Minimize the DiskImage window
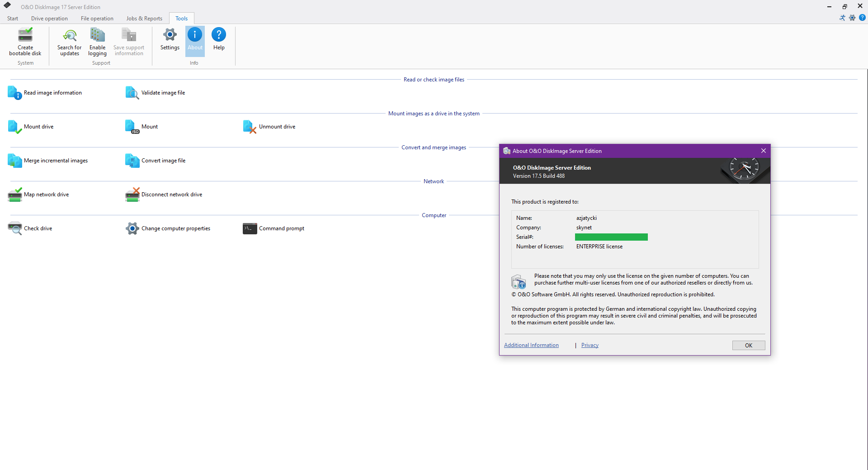 pyautogui.click(x=829, y=6)
